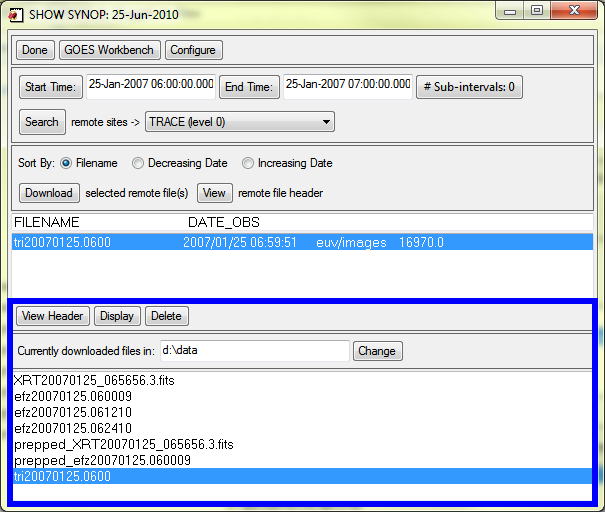Click View Header for downloaded file
605x512 pixels.
[x=53, y=316]
